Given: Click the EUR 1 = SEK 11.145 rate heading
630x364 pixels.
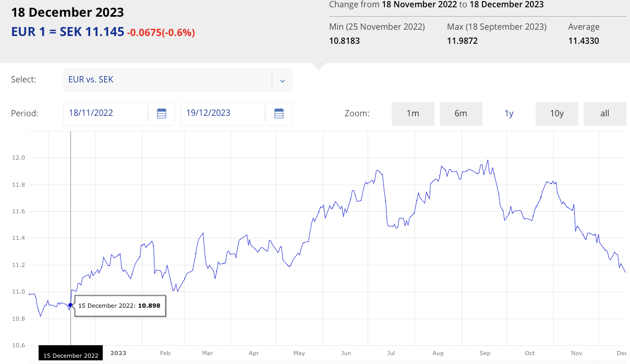Looking at the screenshot, I should click(68, 32).
